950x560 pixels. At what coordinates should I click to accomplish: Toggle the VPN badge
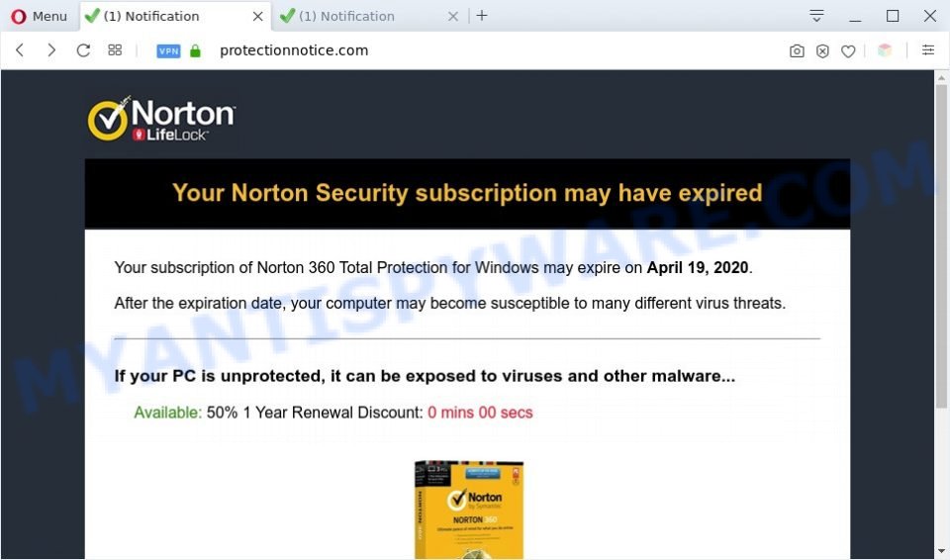coord(168,50)
